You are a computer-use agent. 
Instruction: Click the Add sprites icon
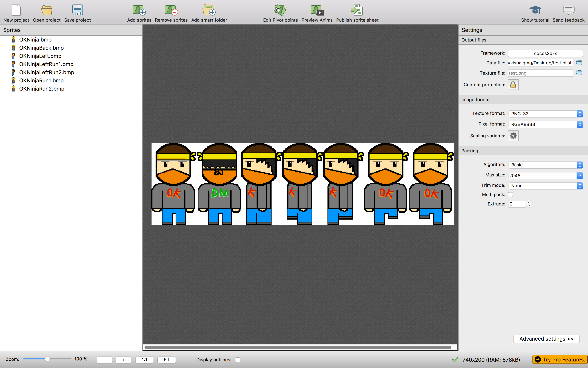pos(139,10)
